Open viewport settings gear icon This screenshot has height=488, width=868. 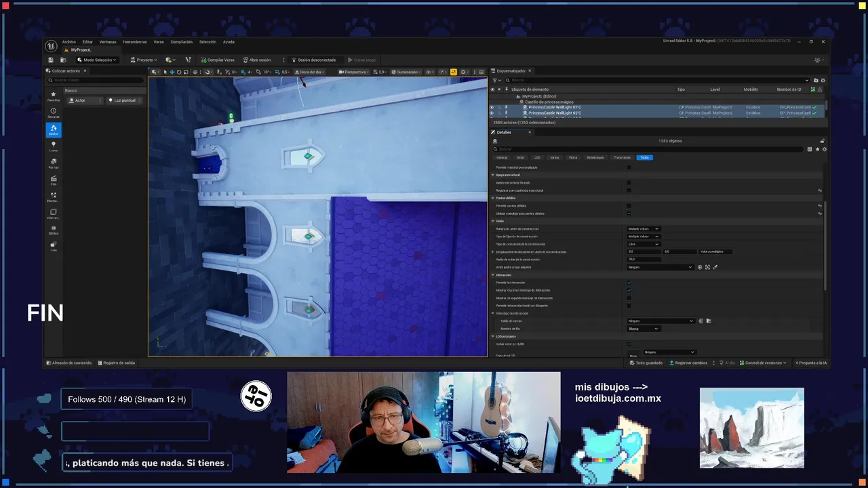click(x=464, y=72)
